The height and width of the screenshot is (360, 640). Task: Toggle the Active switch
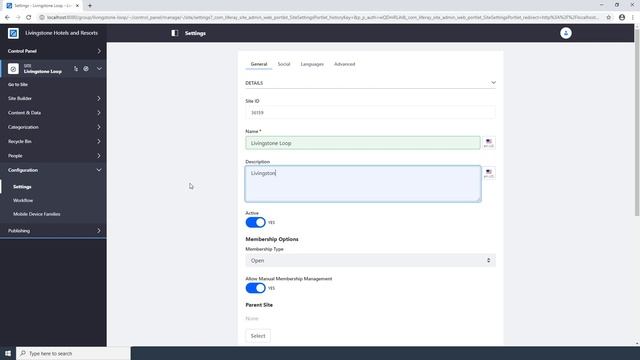pos(256,222)
